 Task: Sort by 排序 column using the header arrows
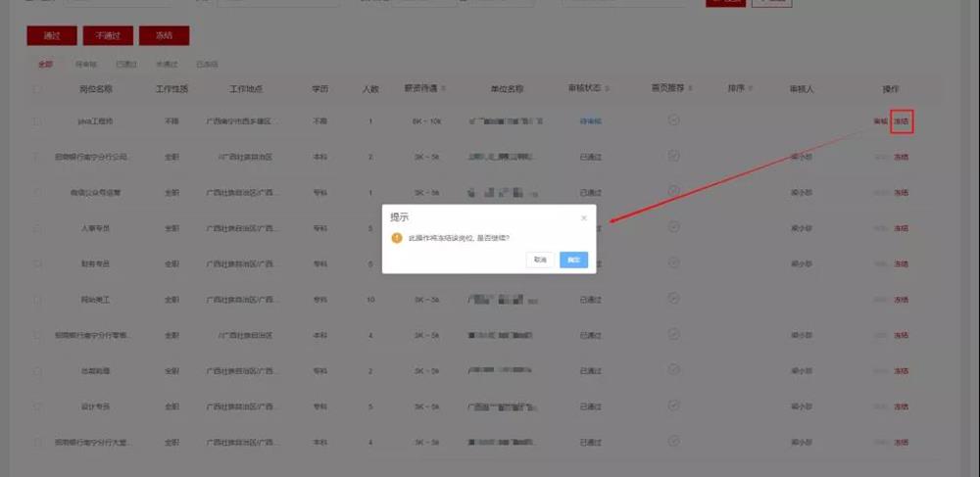752,89
